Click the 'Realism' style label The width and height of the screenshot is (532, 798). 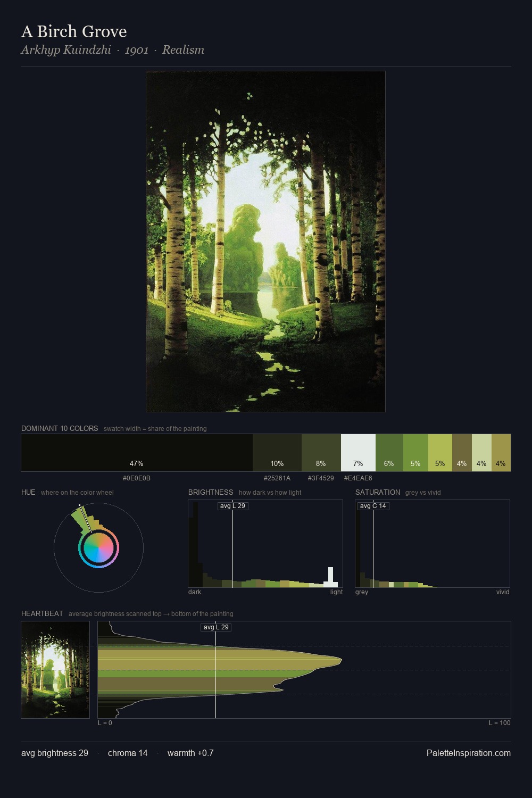point(183,49)
